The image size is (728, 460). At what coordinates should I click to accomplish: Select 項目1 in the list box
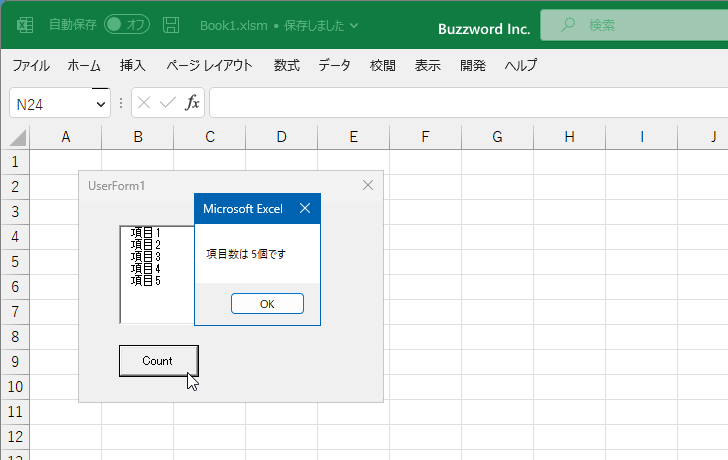pos(146,232)
